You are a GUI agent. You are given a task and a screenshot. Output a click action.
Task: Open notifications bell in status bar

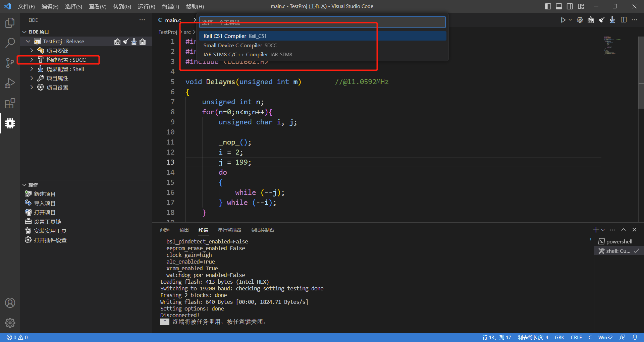pos(635,338)
